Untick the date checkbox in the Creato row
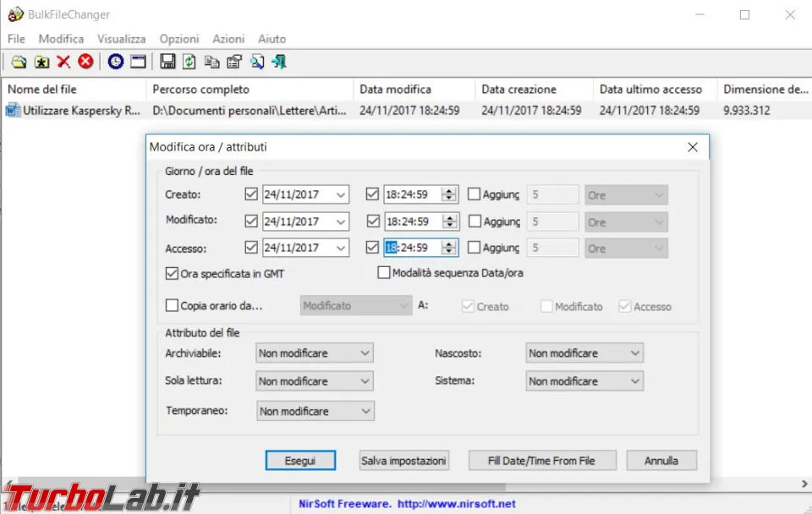 coord(251,194)
